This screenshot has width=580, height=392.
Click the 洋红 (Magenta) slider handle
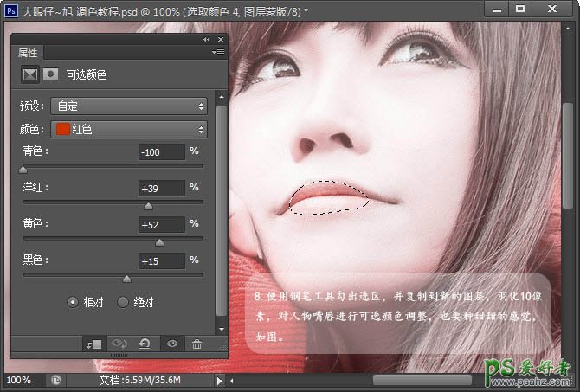(x=148, y=206)
